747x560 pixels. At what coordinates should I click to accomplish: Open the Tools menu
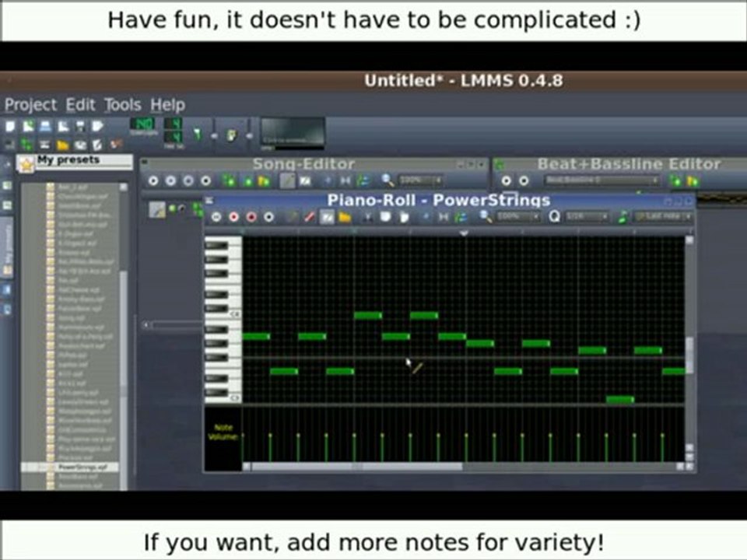tap(122, 105)
